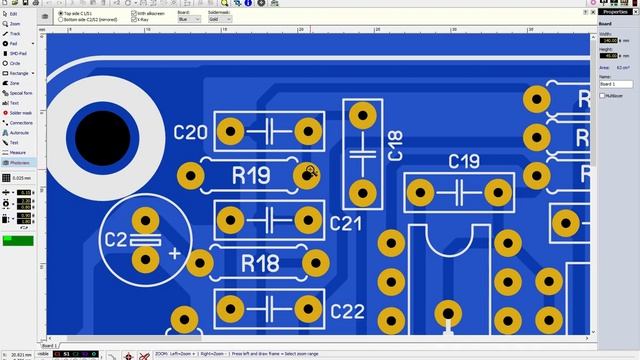Viewport: 640px width, 360px height.
Task: Select Bottom side C2/S2 (mirrored) radio button
Action: click(x=61, y=20)
